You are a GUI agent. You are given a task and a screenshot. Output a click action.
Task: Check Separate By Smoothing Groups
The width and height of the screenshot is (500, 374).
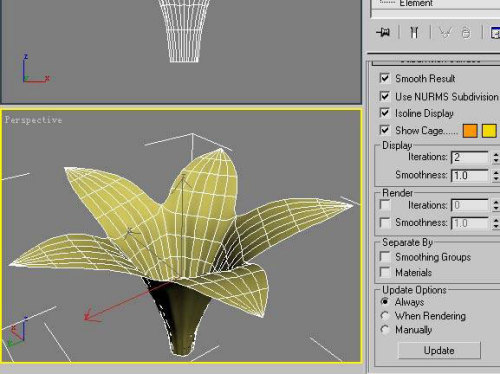point(385,257)
